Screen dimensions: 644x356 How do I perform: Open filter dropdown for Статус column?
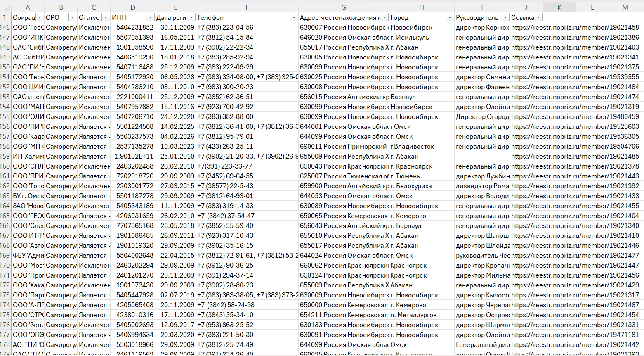point(106,17)
